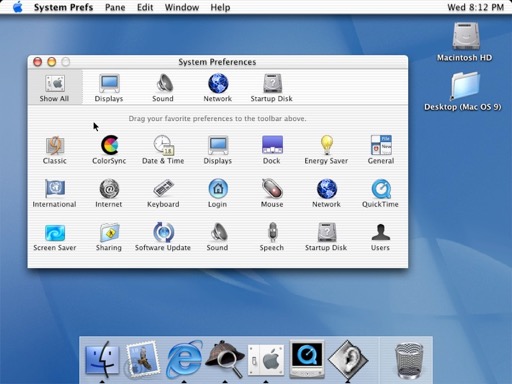Open the Classic preference pane
The width and height of the screenshot is (512, 384).
(55, 150)
